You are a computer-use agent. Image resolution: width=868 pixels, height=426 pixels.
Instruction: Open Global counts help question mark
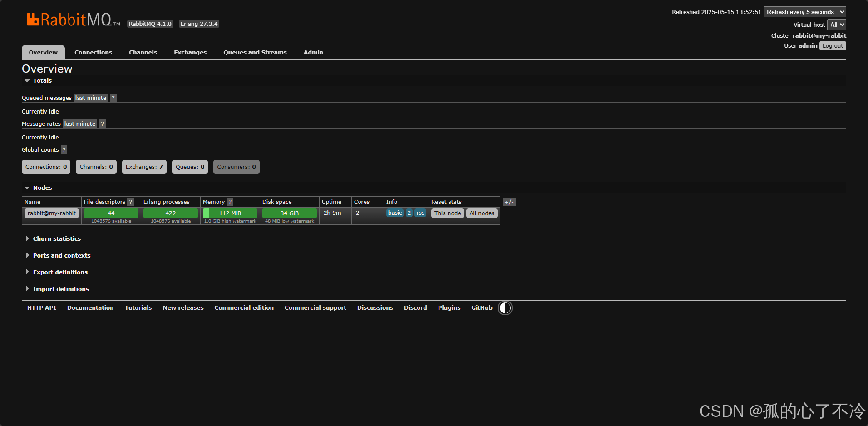tap(64, 149)
